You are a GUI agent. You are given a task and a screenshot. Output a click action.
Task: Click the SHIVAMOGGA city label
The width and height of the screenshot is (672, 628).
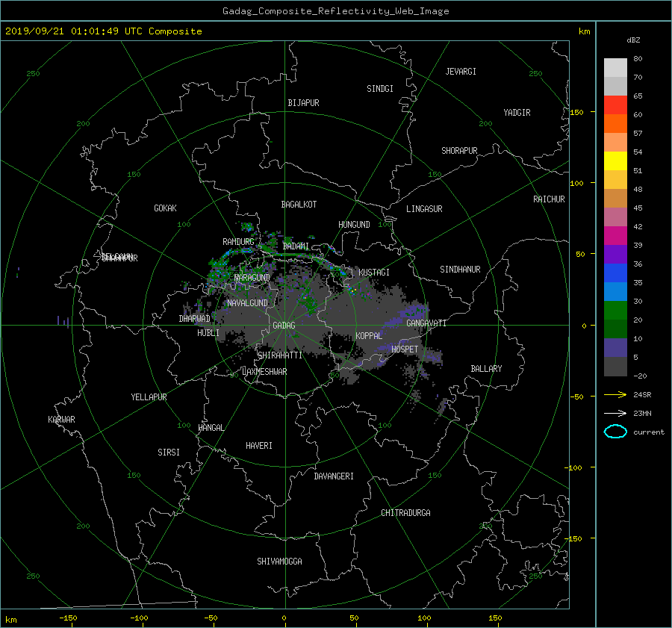coord(279,561)
